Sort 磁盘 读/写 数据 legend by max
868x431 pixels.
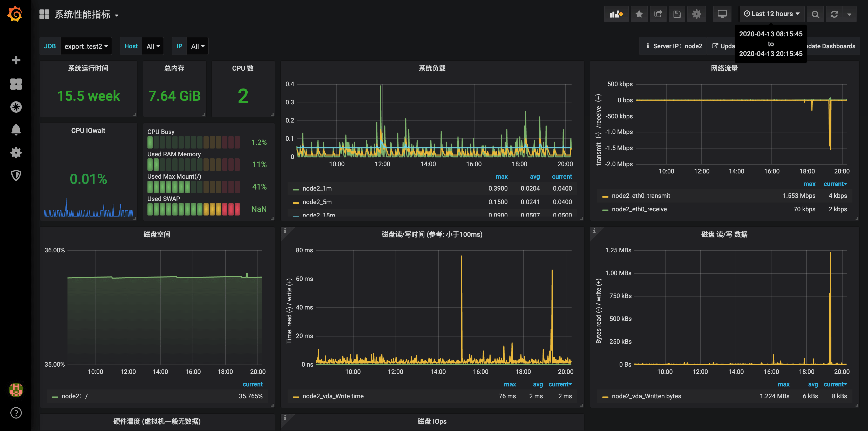[x=783, y=384]
